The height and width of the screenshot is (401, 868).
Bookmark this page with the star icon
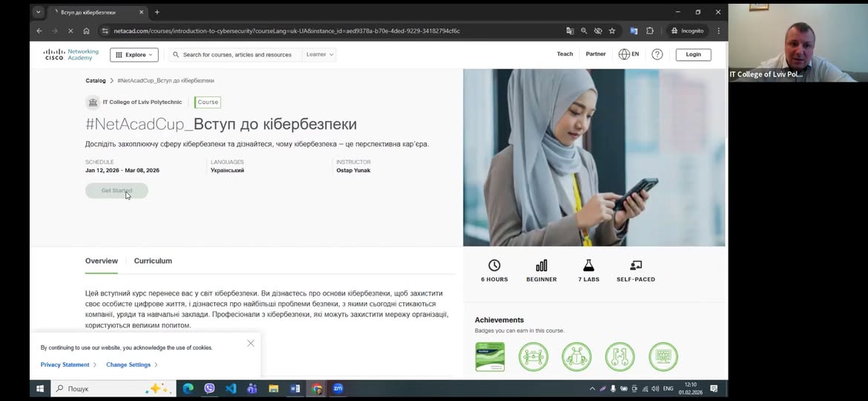pyautogui.click(x=612, y=31)
